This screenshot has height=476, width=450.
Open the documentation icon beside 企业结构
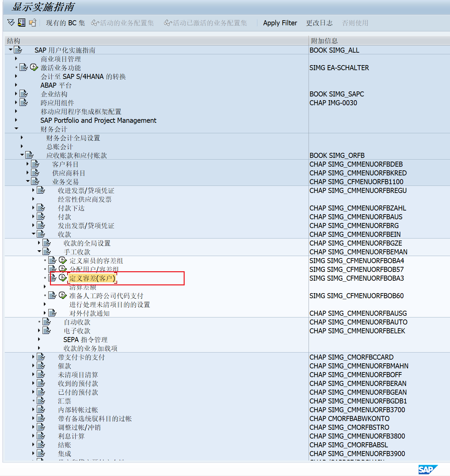[23, 94]
